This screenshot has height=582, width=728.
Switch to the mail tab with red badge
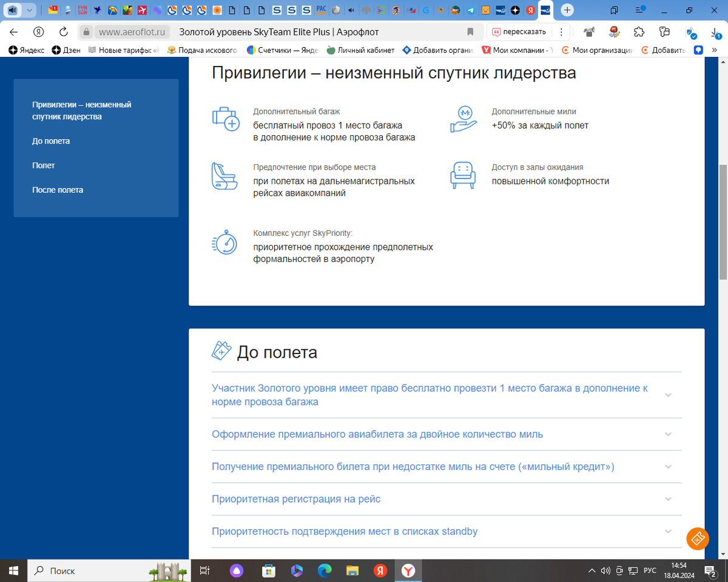click(53, 10)
